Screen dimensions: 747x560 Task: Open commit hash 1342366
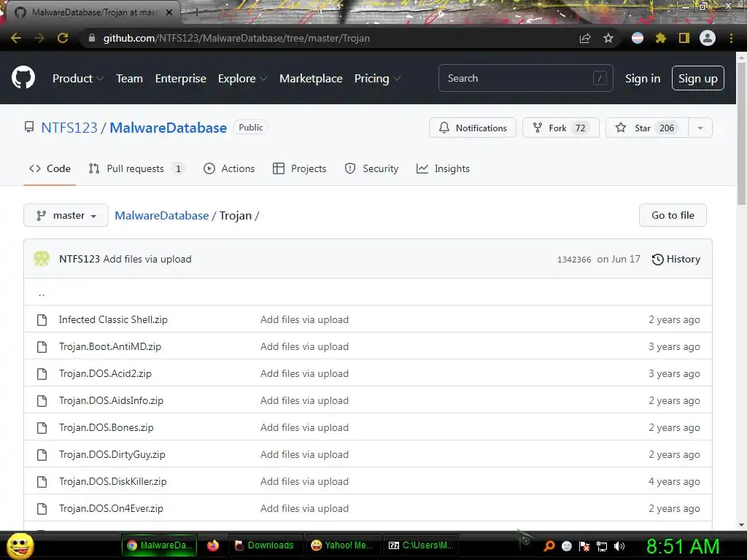tap(574, 260)
